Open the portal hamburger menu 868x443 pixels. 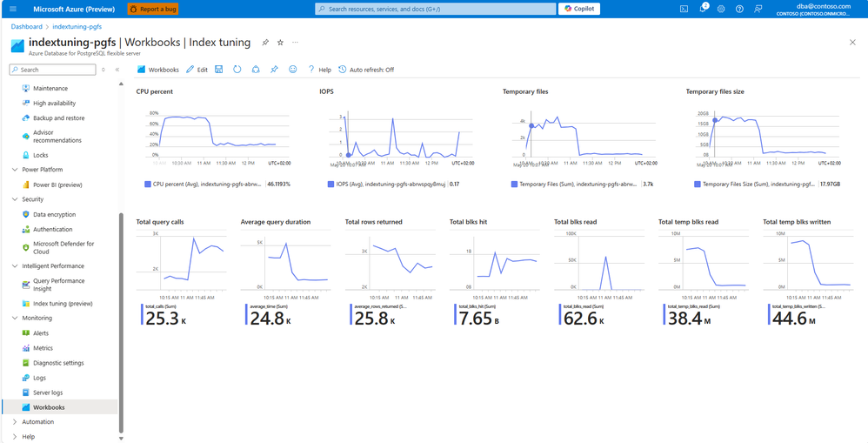[x=13, y=9]
